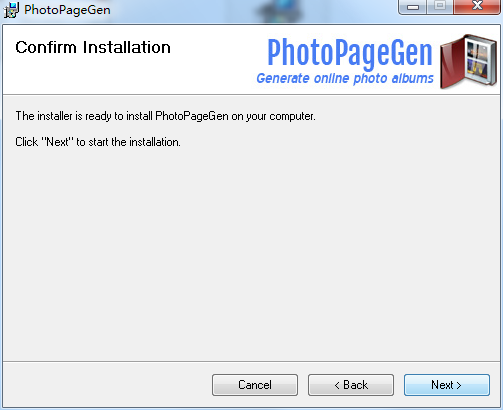This screenshot has height=410, width=503.
Task: Click the red photo album book icon
Action: point(468,61)
